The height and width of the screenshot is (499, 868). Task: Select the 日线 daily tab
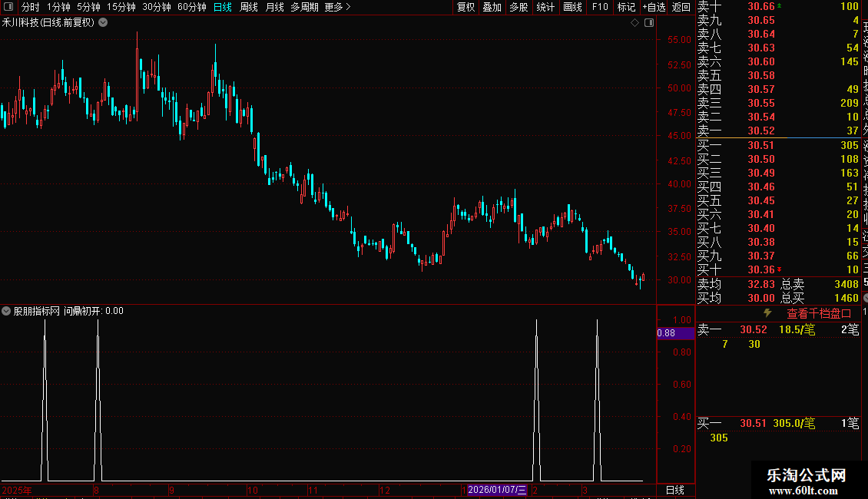(x=223, y=7)
